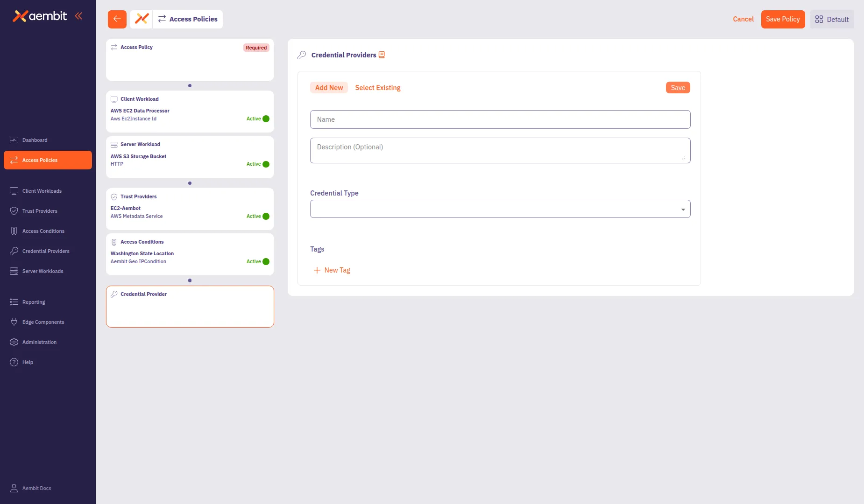Image resolution: width=864 pixels, height=504 pixels.
Task: Open Edge Components from the sidebar
Action: tap(43, 322)
